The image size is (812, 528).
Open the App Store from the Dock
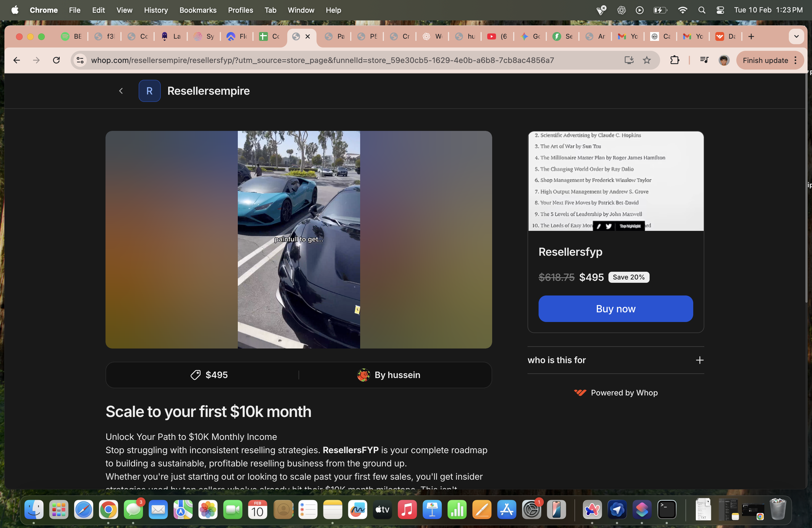point(507,509)
